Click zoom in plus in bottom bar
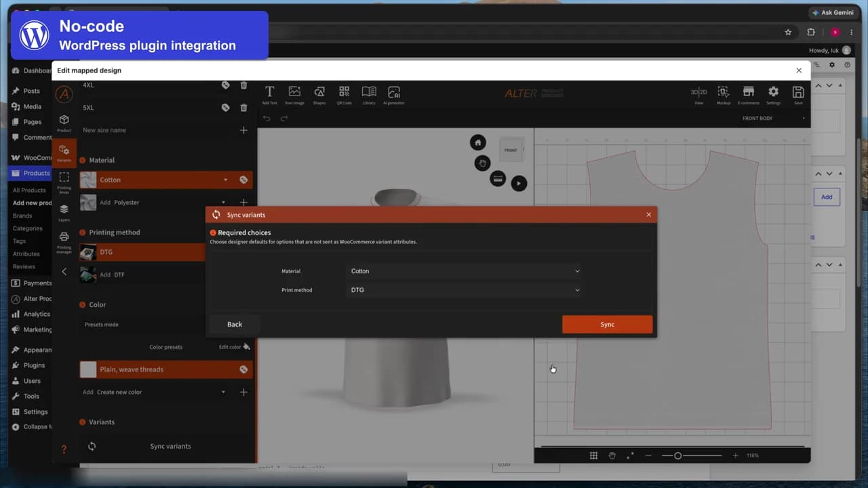This screenshot has height=488, width=868. point(735,455)
